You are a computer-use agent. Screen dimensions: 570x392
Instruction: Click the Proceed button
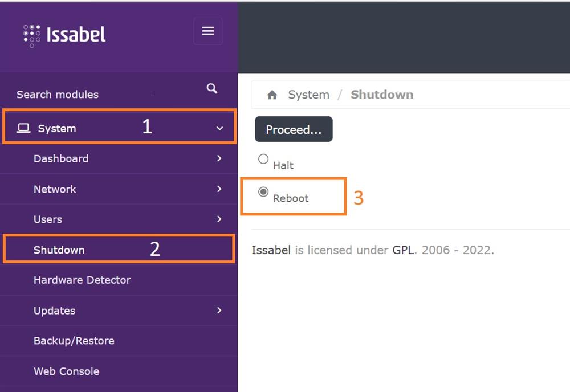[294, 129]
